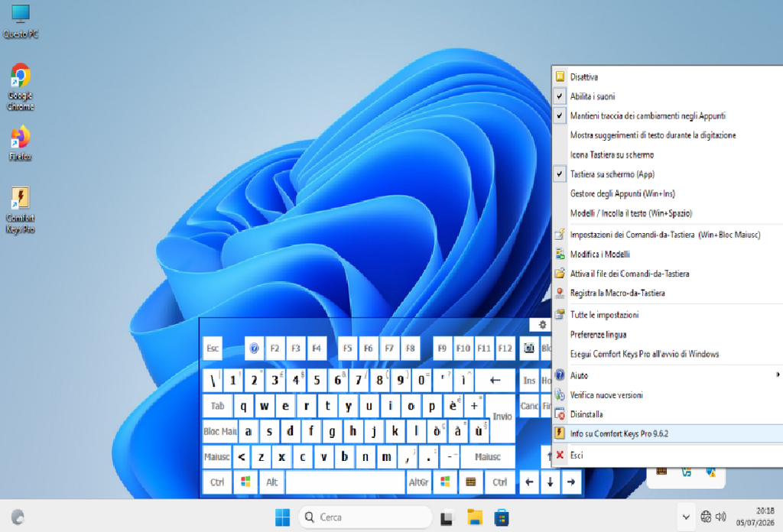Enable Icona Tastiera su schermo

click(668, 154)
